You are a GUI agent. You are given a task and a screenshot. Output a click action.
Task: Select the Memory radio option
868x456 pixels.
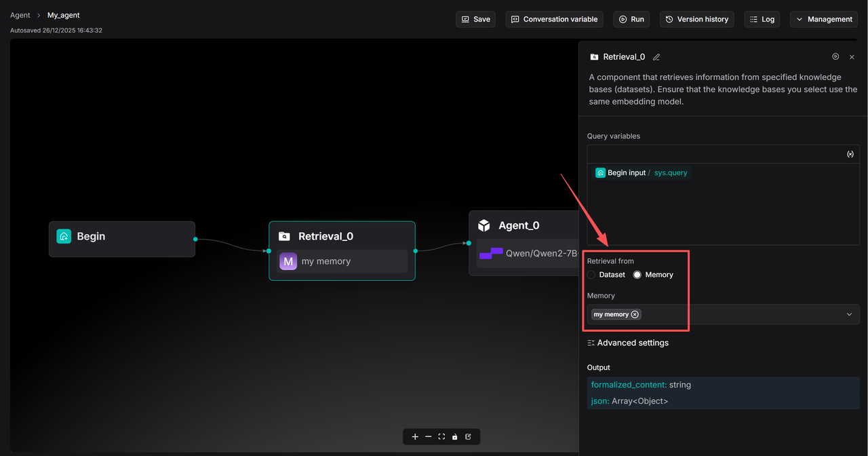[637, 275]
